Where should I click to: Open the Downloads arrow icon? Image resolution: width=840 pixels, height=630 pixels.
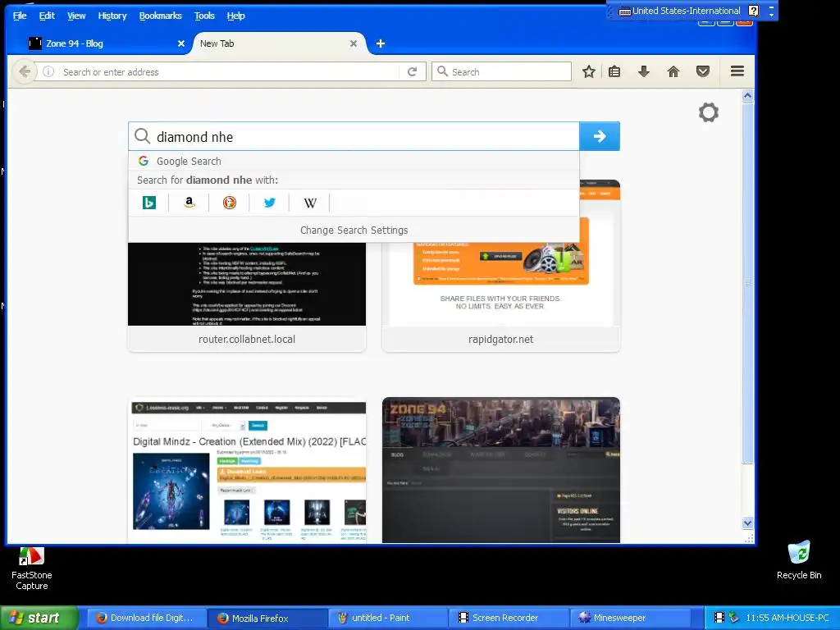point(644,71)
